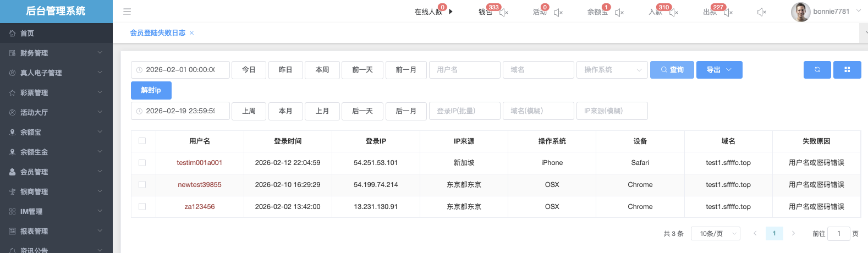Open the 操作系统 dropdown
Screen dimensions: 868x253
pos(612,70)
